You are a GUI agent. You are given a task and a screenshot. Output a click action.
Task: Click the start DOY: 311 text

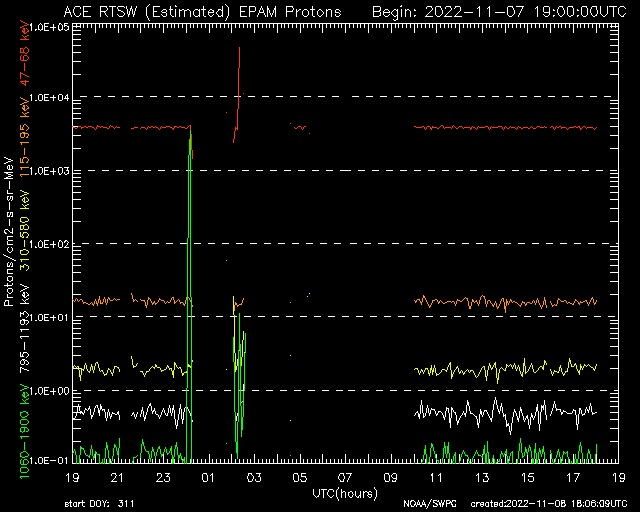click(99, 503)
